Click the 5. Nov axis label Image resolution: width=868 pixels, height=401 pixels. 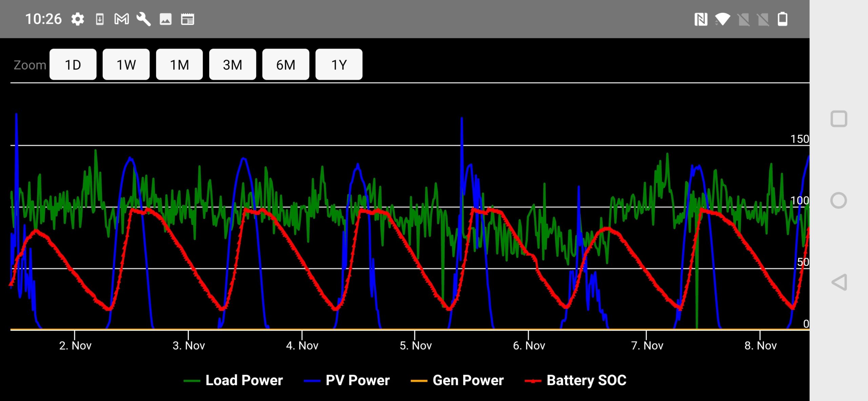(416, 345)
